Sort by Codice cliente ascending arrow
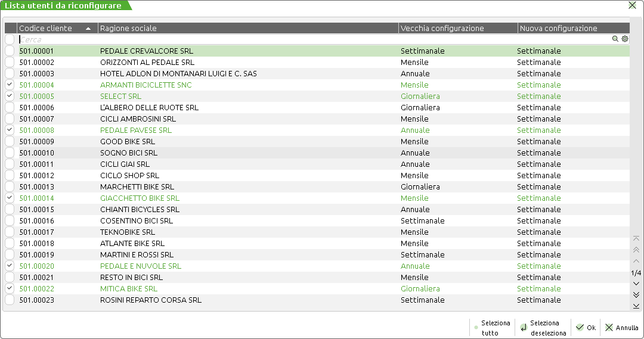The width and height of the screenshot is (644, 339). (88, 29)
